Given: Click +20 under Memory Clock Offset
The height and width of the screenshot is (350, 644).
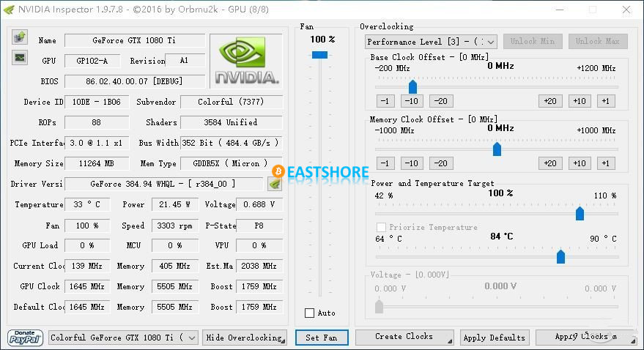Looking at the screenshot, I should 550,163.
